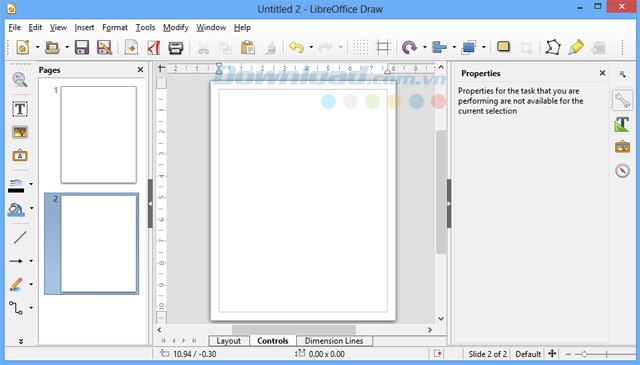The width and height of the screenshot is (640, 365).
Task: Switch to the Layout layer tab
Action: coord(229,341)
